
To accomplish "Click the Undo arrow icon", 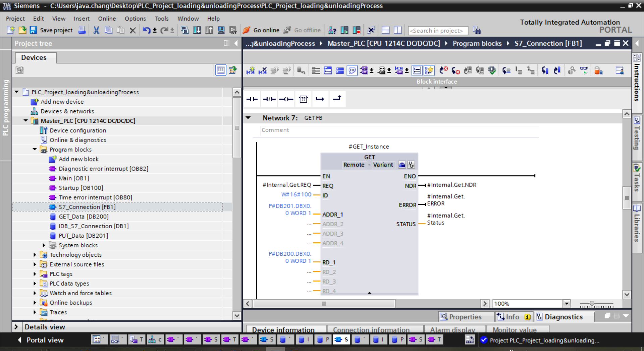I will (x=146, y=30).
